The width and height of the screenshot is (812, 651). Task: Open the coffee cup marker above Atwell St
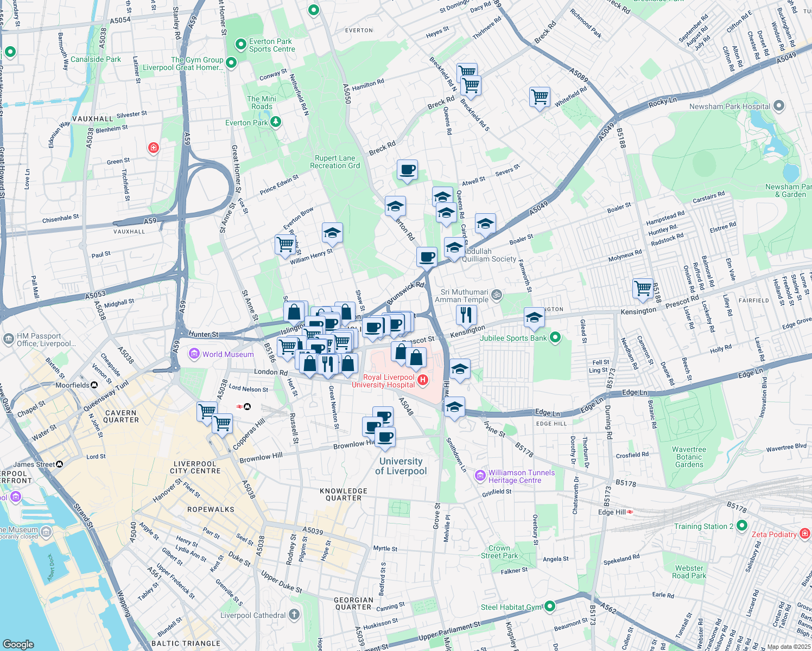tap(407, 170)
